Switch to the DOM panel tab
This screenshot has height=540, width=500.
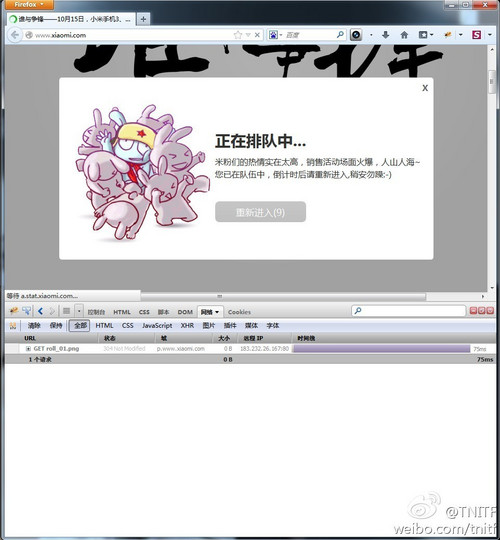[185, 312]
